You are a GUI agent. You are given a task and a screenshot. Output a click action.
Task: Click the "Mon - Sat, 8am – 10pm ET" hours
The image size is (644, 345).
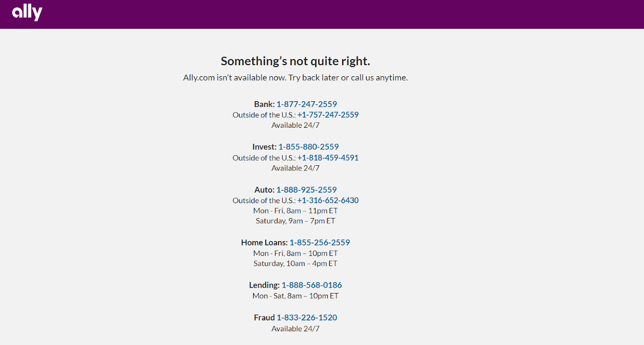coord(295,296)
